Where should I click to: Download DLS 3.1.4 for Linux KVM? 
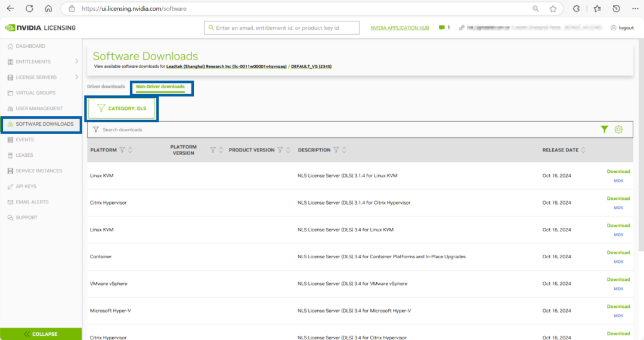[618, 171]
